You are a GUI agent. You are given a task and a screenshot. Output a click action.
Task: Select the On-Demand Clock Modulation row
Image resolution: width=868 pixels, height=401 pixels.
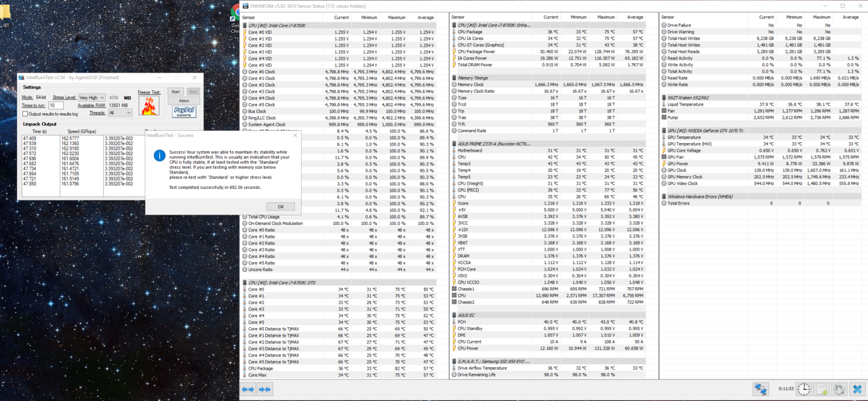point(339,224)
